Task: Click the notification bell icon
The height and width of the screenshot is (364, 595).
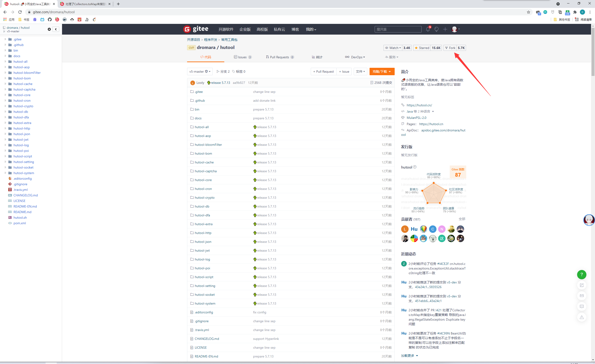Action: [x=428, y=29]
